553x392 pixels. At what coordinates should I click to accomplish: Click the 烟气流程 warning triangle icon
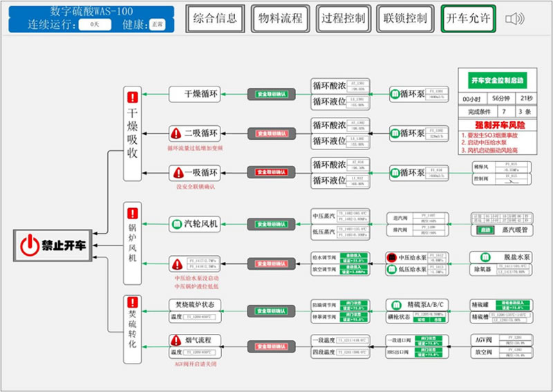tap(177, 340)
